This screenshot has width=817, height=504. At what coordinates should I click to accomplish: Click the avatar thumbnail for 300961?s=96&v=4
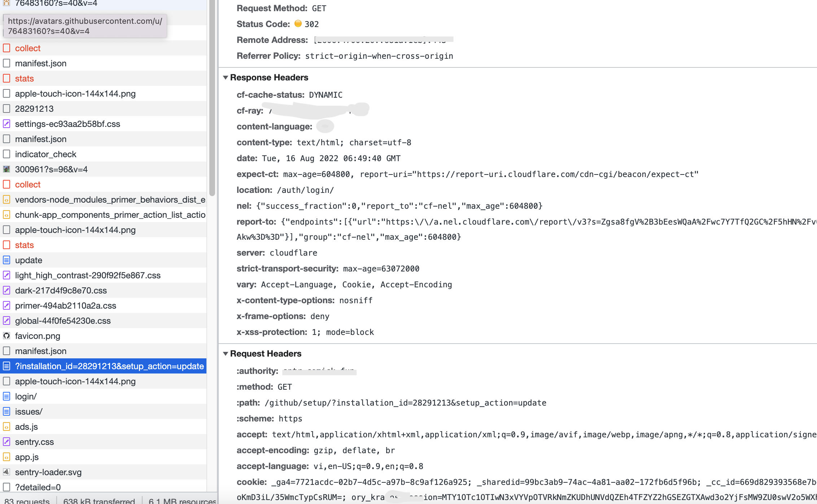(x=6, y=169)
